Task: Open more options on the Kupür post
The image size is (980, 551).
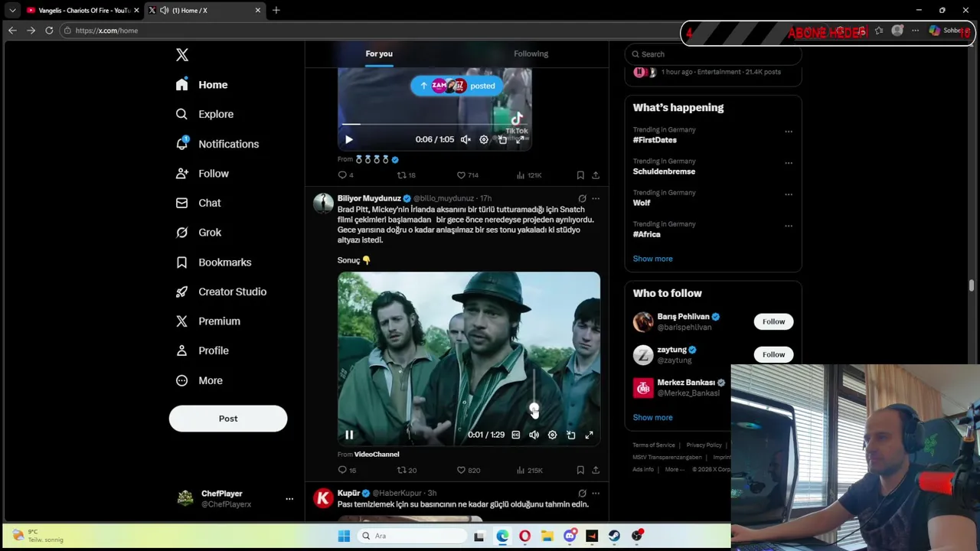Action: (x=596, y=494)
